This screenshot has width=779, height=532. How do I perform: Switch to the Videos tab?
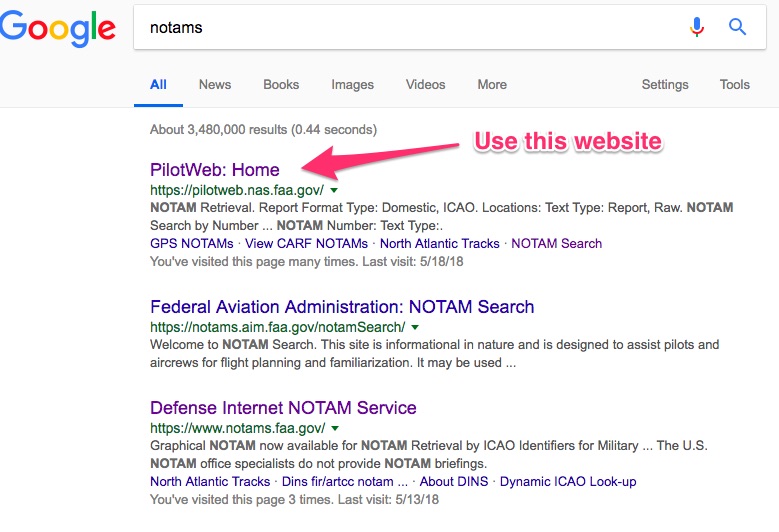tap(425, 84)
